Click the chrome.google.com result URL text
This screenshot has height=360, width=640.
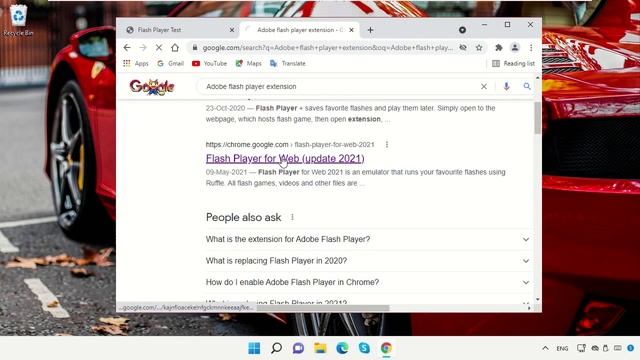pyautogui.click(x=290, y=144)
